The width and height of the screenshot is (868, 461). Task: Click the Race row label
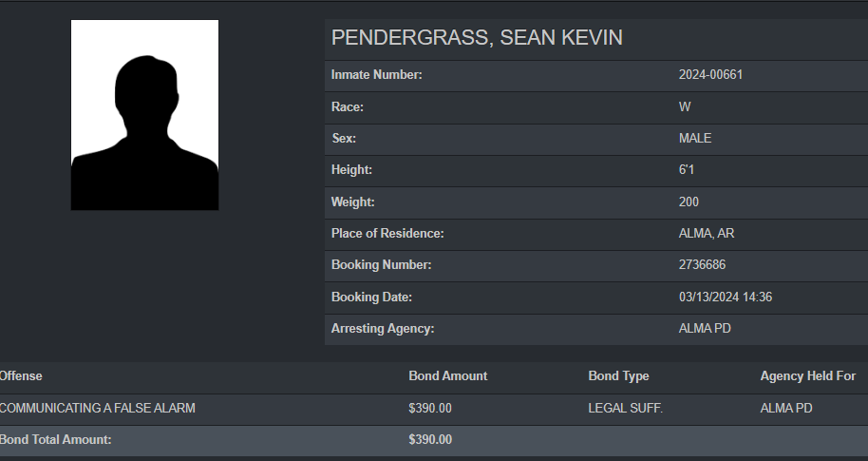pos(348,107)
